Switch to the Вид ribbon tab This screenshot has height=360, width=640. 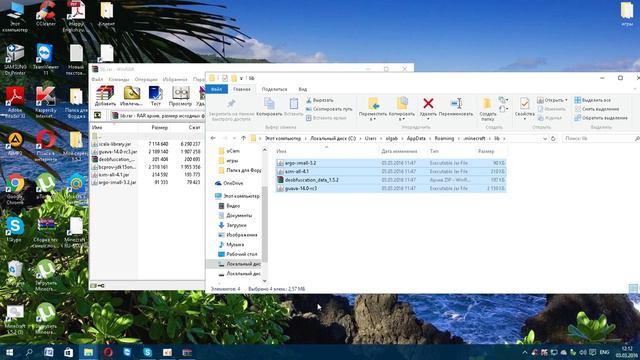302,89
